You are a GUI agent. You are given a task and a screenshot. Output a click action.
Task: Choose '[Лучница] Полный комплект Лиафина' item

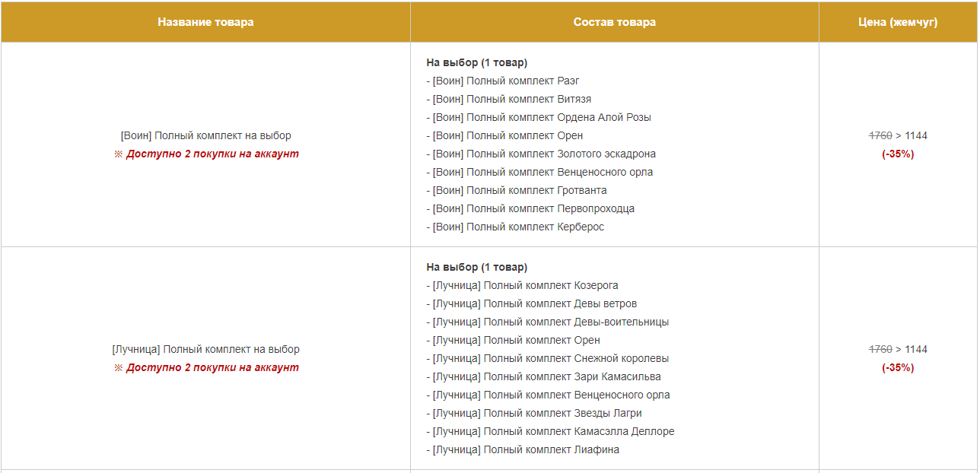(x=523, y=449)
